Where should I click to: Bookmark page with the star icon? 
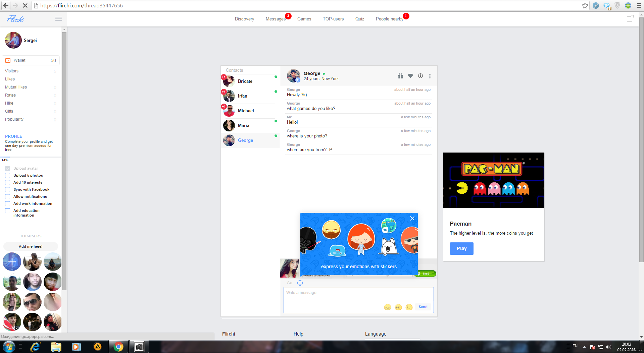(585, 5)
